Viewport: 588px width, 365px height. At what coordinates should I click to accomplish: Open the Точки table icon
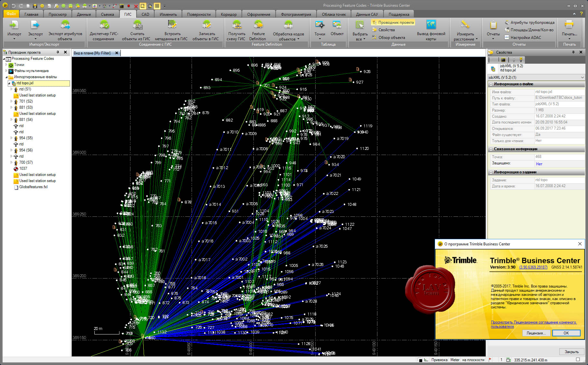[x=320, y=25]
